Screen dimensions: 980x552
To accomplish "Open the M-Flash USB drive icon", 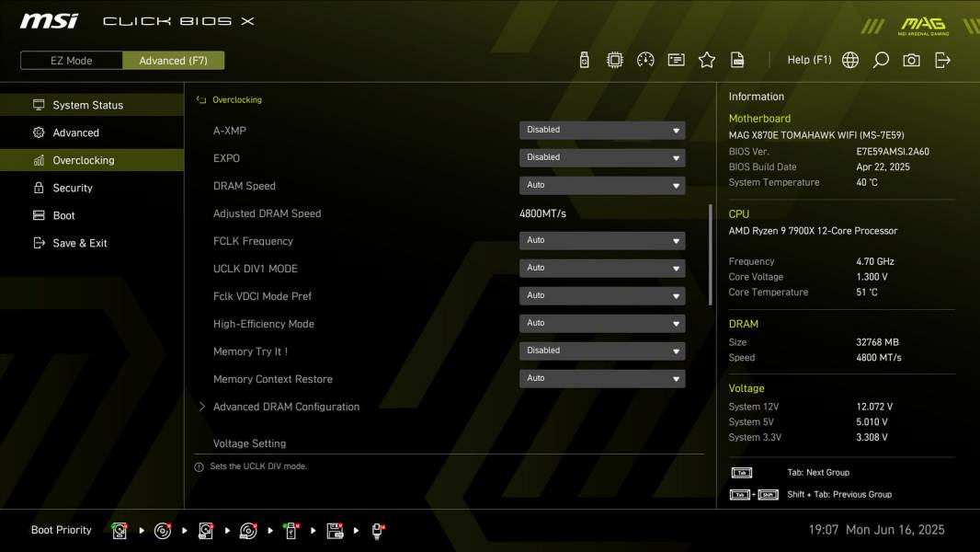I will (585, 60).
